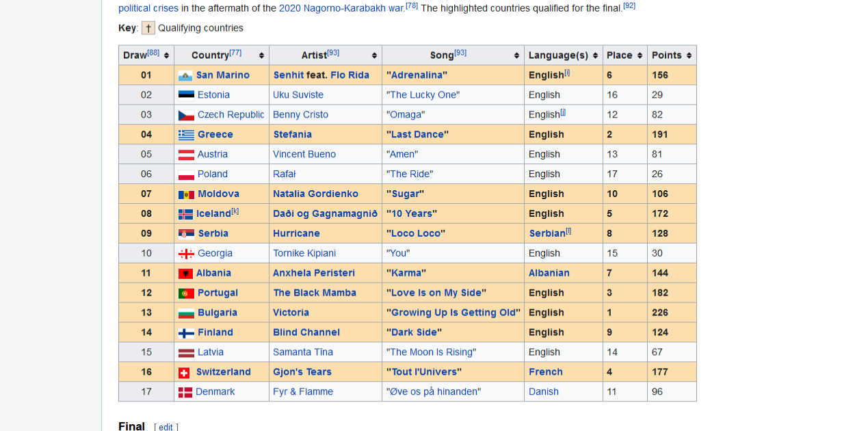Open Blind Channel artist link
Screen dimensions: 868x431
[x=306, y=333]
